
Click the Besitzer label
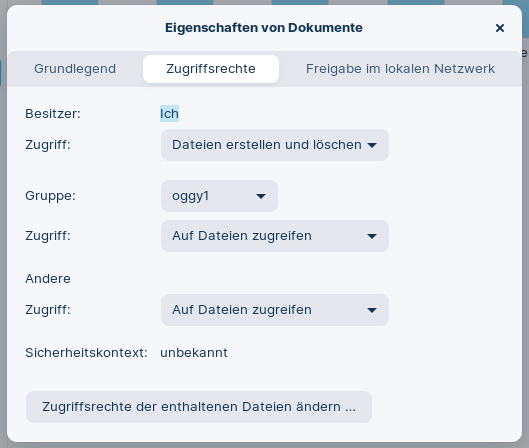[x=53, y=114]
